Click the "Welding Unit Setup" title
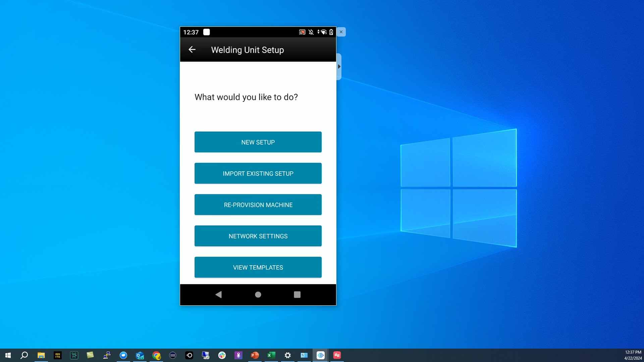 click(x=248, y=50)
